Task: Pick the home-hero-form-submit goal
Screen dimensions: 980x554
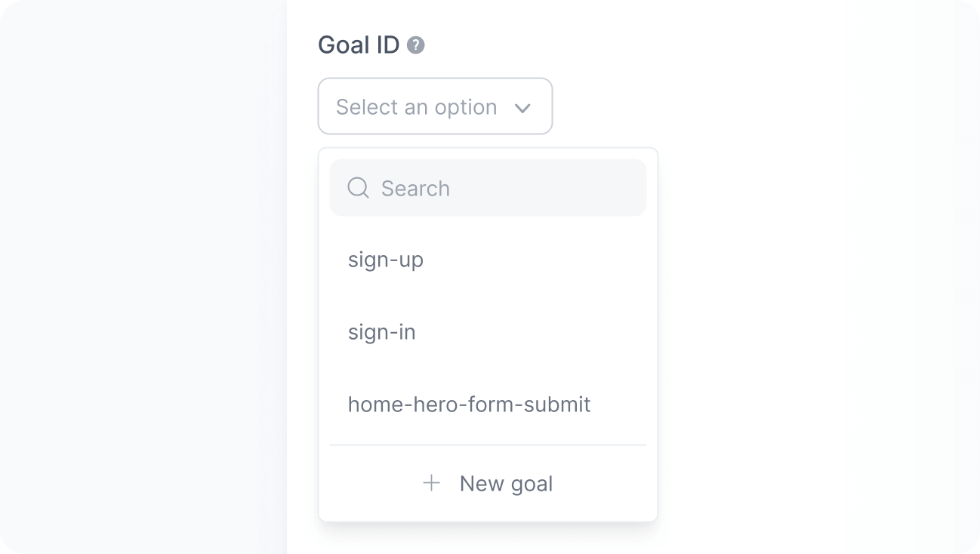Action: [469, 405]
